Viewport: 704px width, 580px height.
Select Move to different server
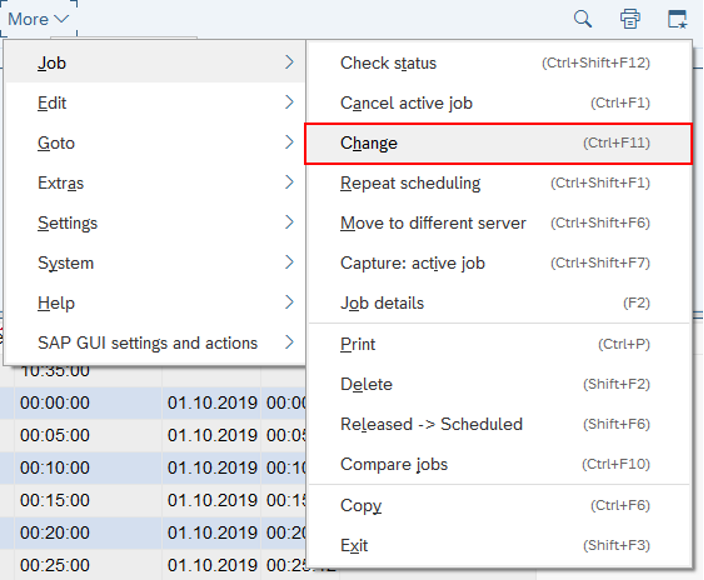pyautogui.click(x=499, y=223)
